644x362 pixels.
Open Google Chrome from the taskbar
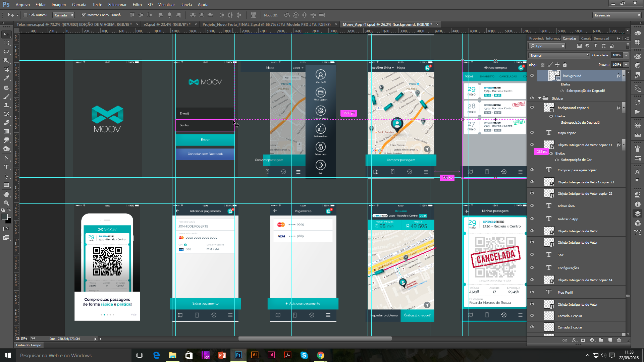coord(321,355)
